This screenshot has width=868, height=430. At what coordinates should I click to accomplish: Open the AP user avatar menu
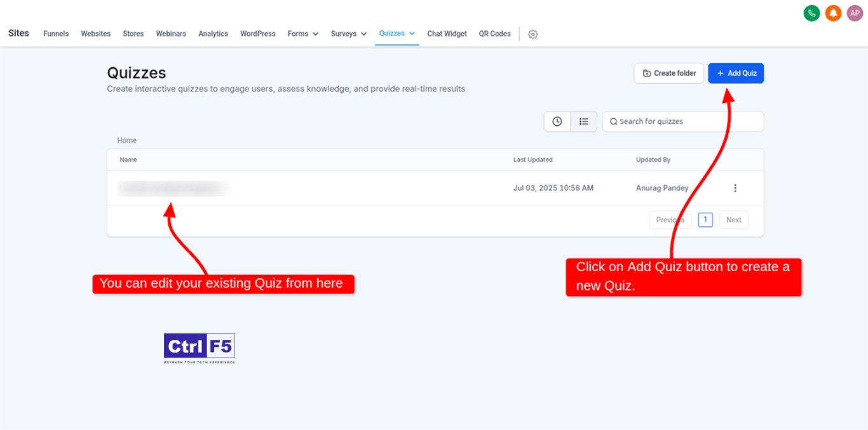855,13
